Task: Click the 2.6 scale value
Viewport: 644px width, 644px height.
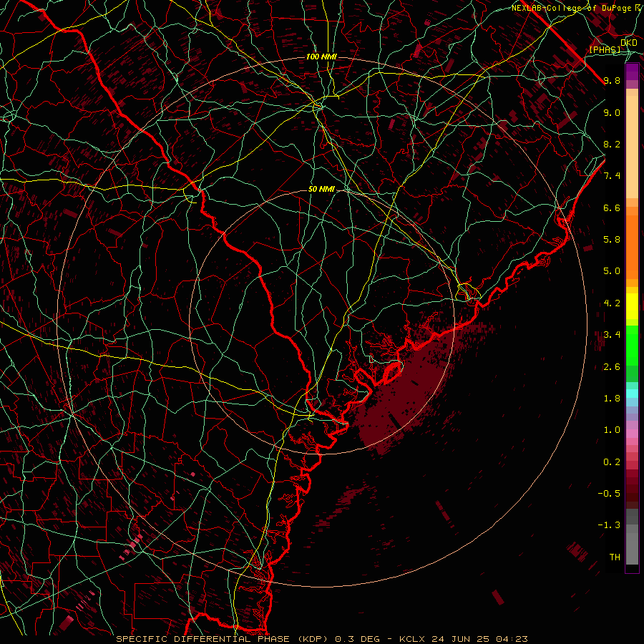Action: [612, 367]
